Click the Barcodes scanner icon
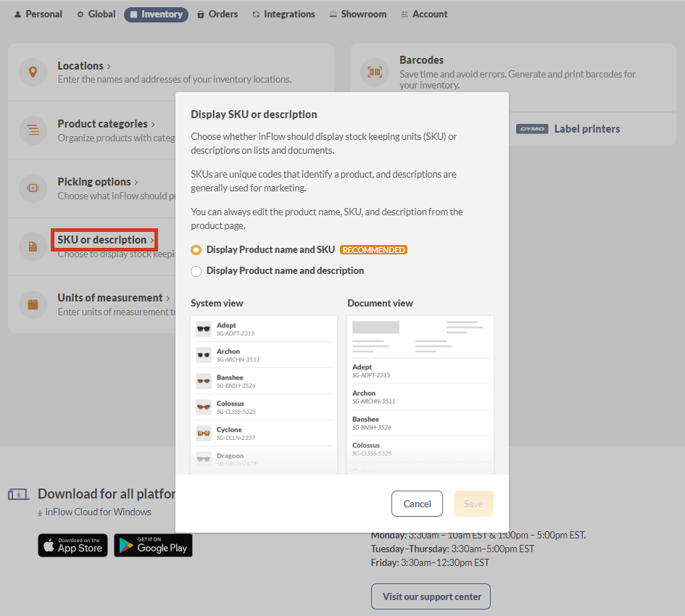This screenshot has width=685, height=616. [x=375, y=72]
